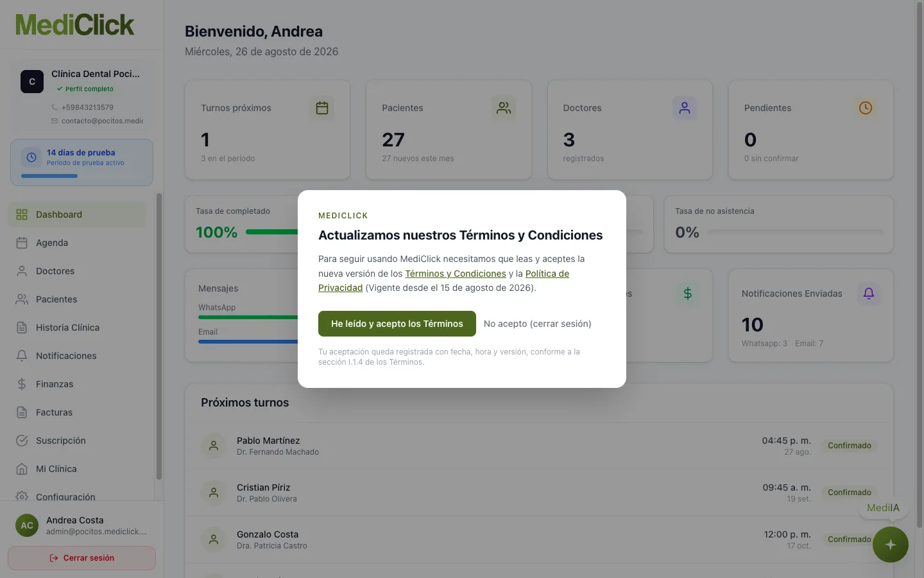Click the people icon on the Pacientes card
The image size is (924, 578).
(x=504, y=108)
